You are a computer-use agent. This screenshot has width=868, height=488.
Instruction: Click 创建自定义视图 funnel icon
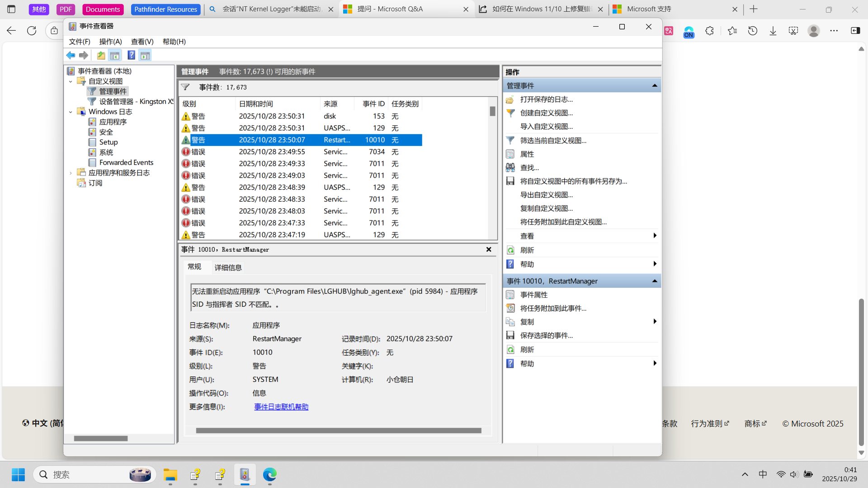510,113
